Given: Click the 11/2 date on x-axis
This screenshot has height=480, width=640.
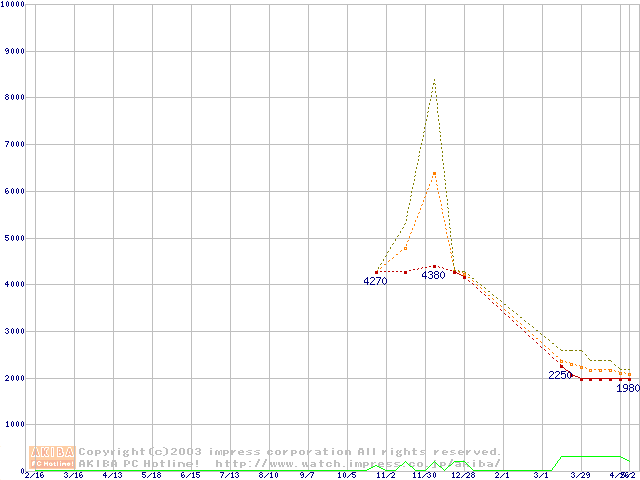Looking at the screenshot, I should point(385,475).
